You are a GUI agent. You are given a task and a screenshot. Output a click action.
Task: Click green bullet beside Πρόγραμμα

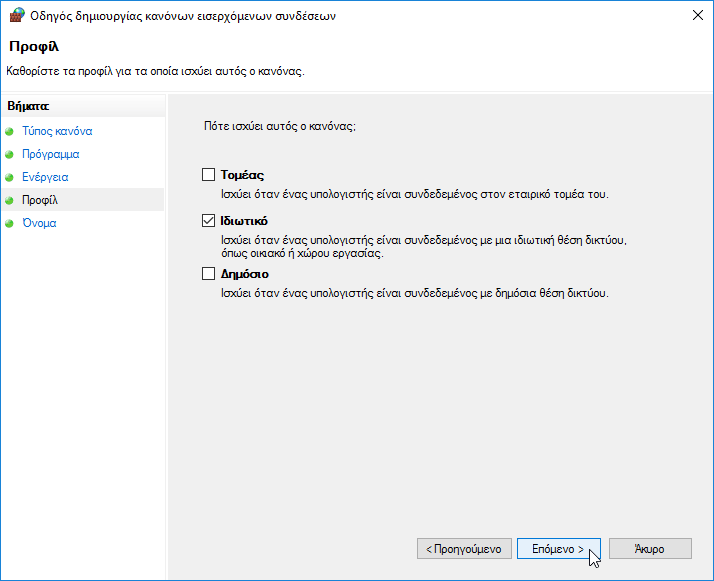pos(9,154)
